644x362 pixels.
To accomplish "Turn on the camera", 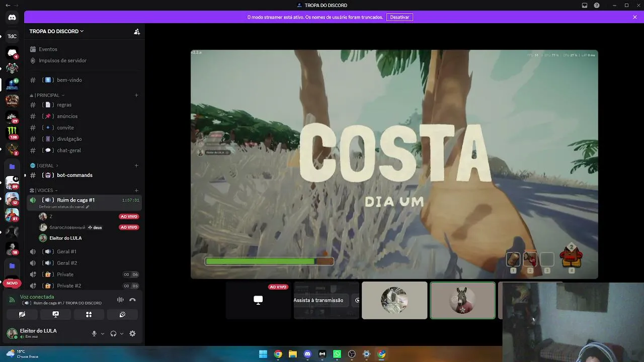I will click(x=22, y=314).
